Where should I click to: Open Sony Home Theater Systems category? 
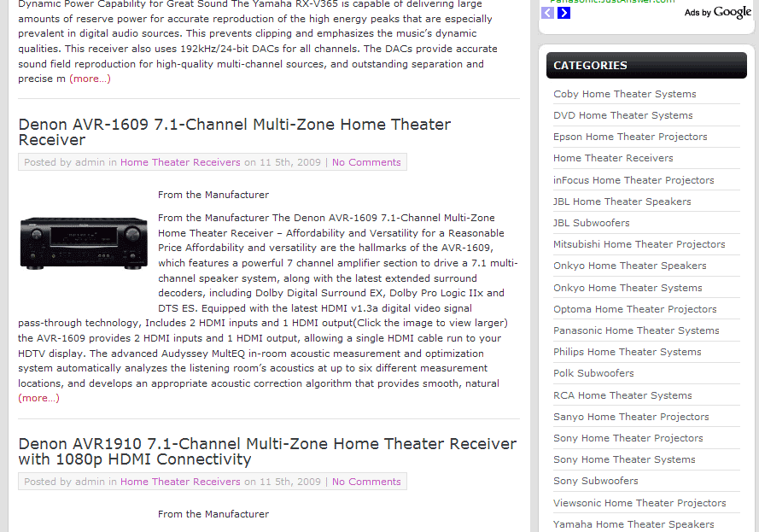tap(624, 459)
